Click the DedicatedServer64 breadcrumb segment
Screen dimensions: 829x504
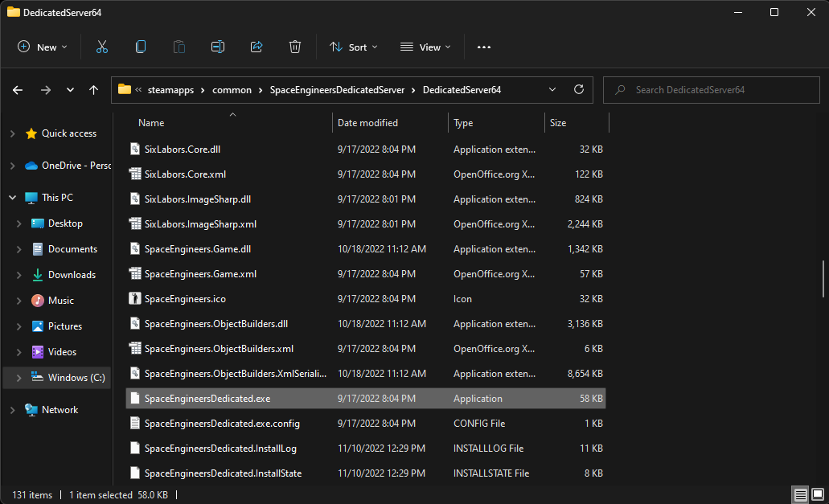[462, 90]
